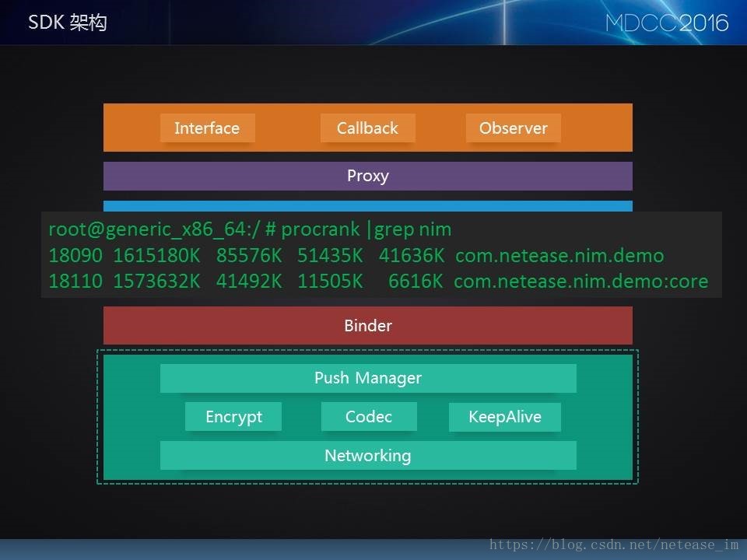Click the value 11505K
The image size is (747, 560).
click(x=330, y=281)
